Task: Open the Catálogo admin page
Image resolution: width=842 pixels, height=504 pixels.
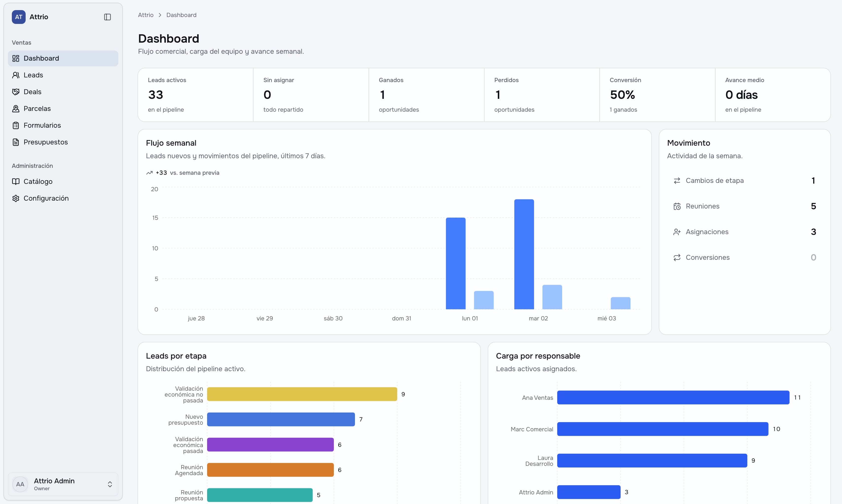Action: [63, 181]
